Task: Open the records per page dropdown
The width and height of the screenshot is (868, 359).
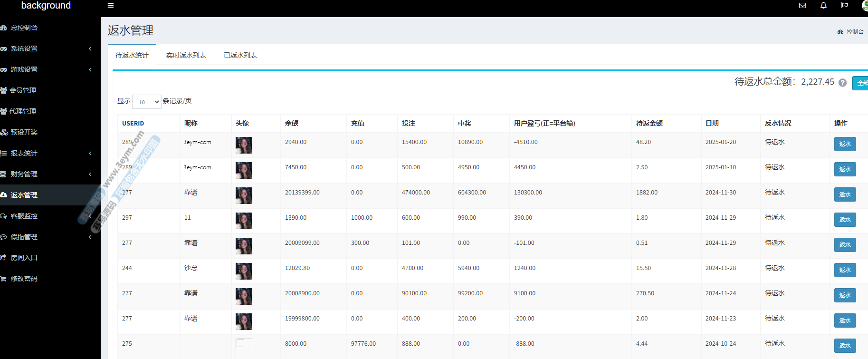Action: tap(146, 102)
